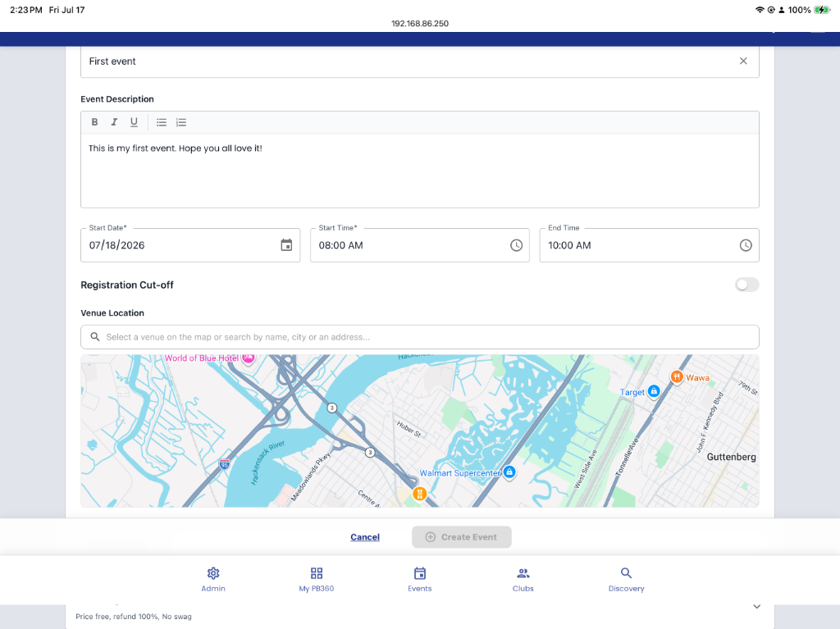Open the Start Date calendar picker

point(286,245)
